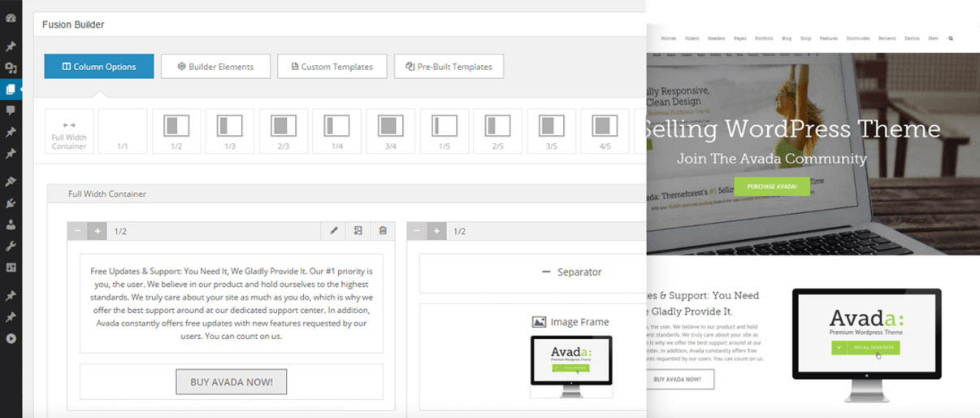Open the Comments sidebar icon
Screen dimensions: 980x418
[x=11, y=110]
